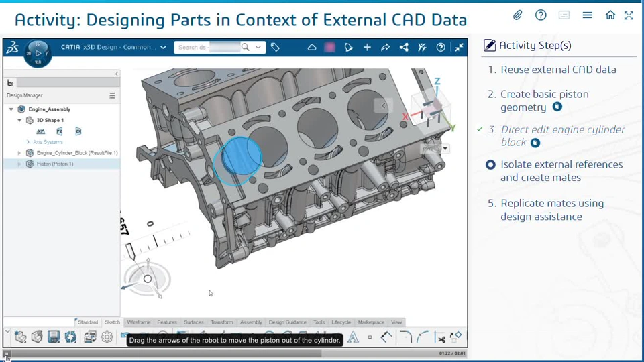This screenshot has height=362, width=644.
Task: Toggle full screen mode icon
Action: (629, 15)
